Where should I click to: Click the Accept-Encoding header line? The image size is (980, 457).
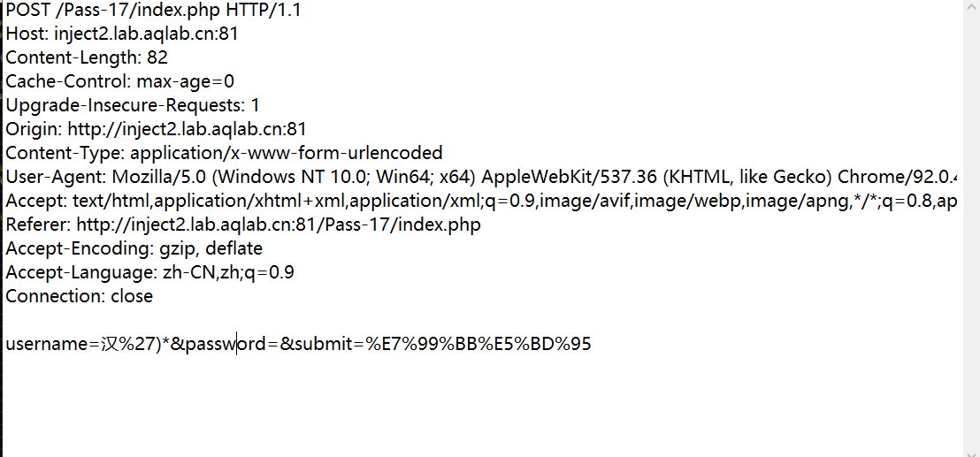click(x=134, y=249)
